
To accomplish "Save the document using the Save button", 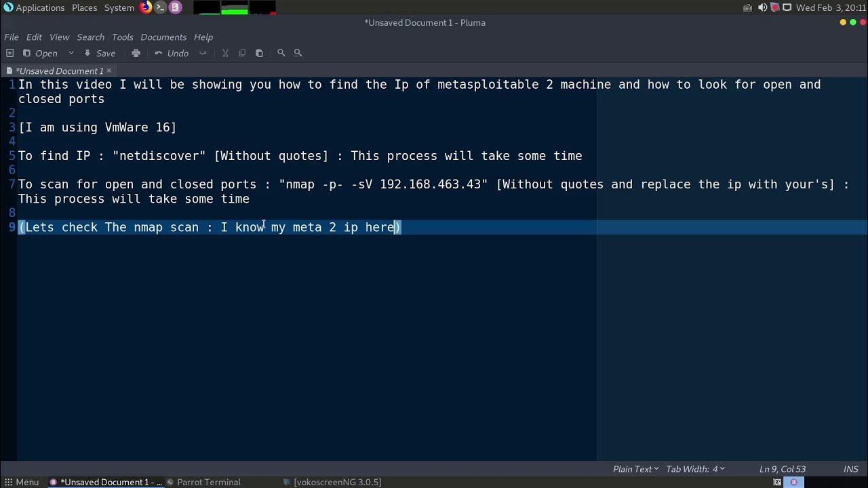I will coord(100,53).
